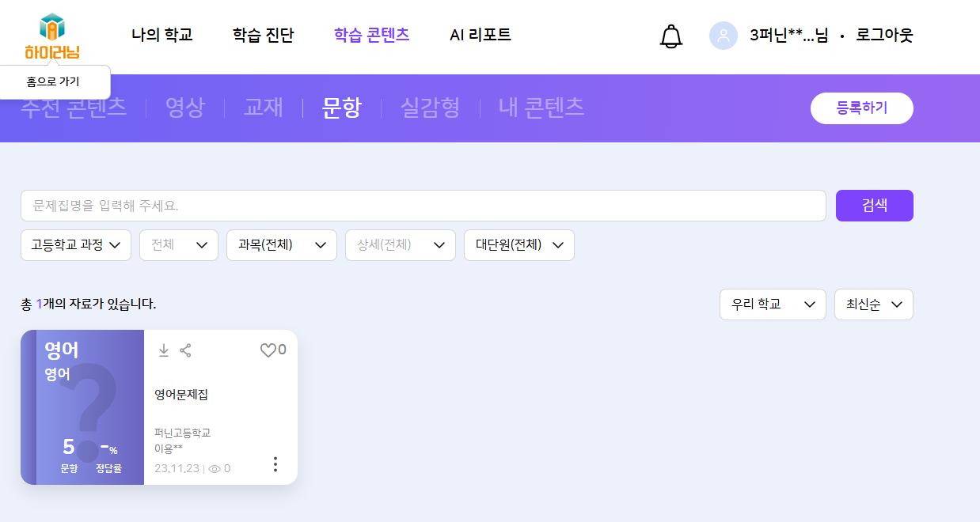Switch to the 실감형 tab
The height and width of the screenshot is (522, 980).
tap(430, 108)
